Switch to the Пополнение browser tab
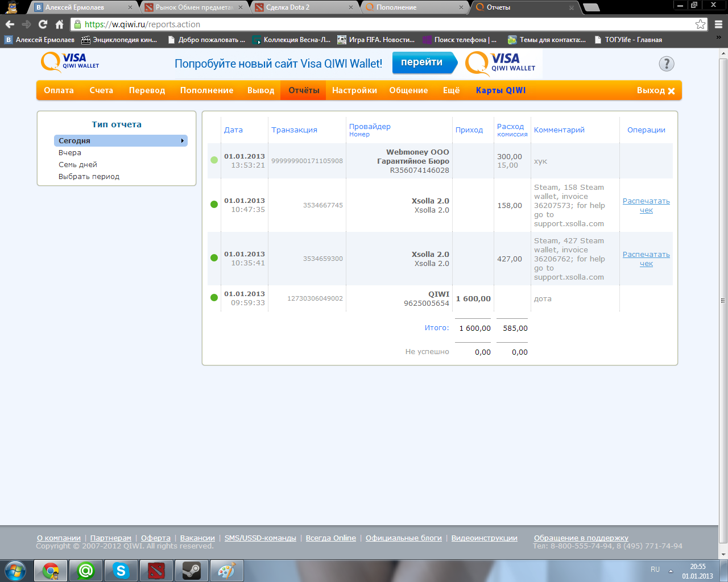This screenshot has width=728, height=582. (413, 7)
